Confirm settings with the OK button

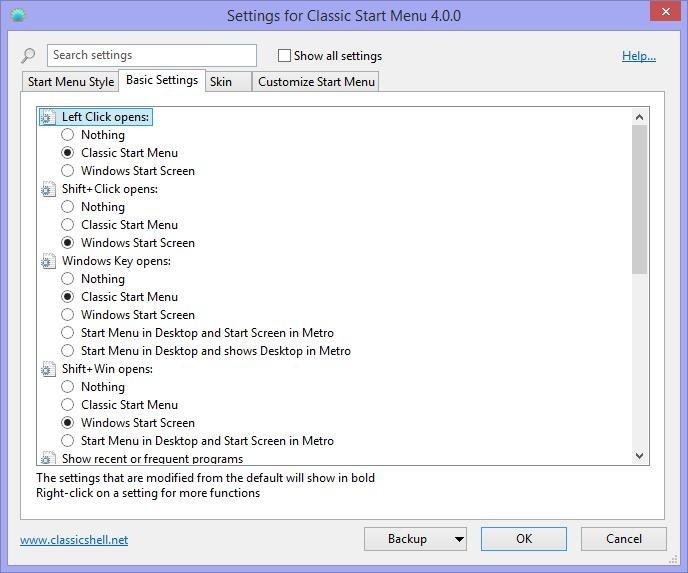coord(524,539)
